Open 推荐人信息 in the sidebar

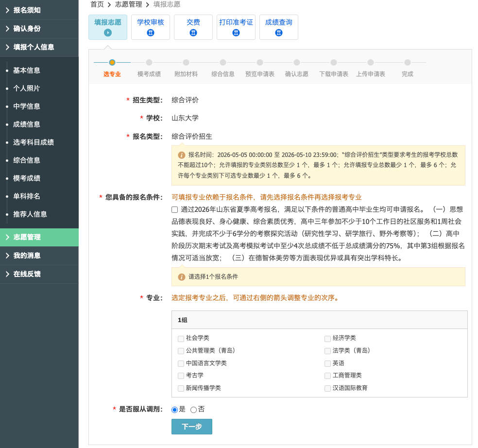30,214
